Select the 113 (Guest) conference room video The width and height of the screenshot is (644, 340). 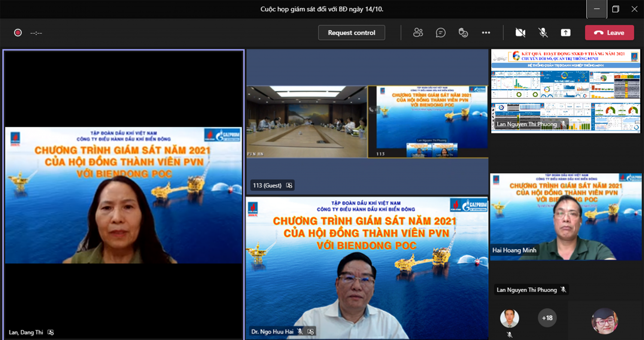coord(367,122)
